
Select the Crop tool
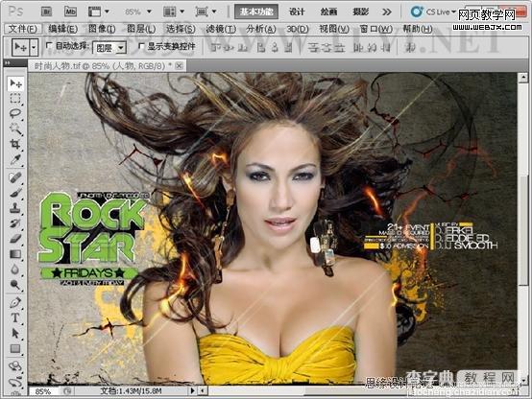15,145
